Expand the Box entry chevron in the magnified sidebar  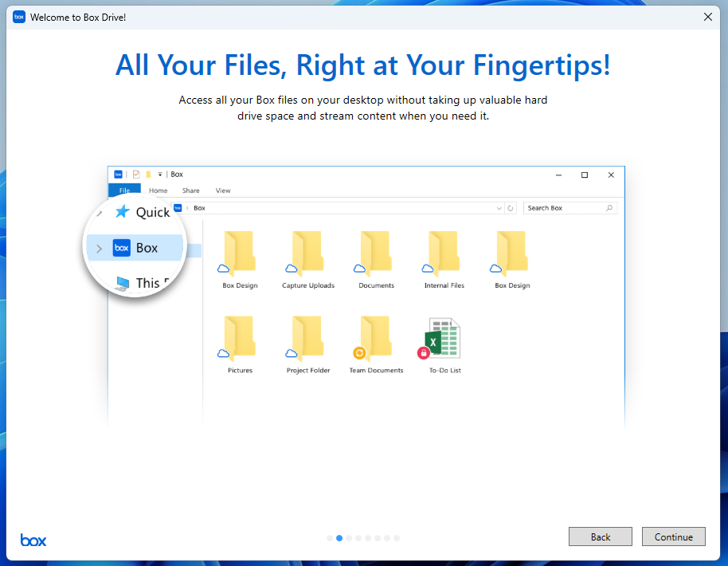tap(99, 249)
